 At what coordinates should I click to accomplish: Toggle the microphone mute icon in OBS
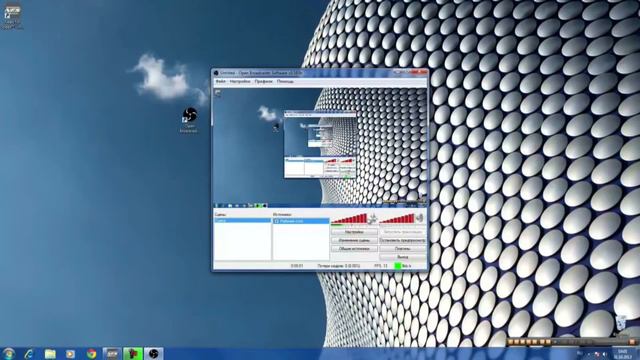[372, 219]
